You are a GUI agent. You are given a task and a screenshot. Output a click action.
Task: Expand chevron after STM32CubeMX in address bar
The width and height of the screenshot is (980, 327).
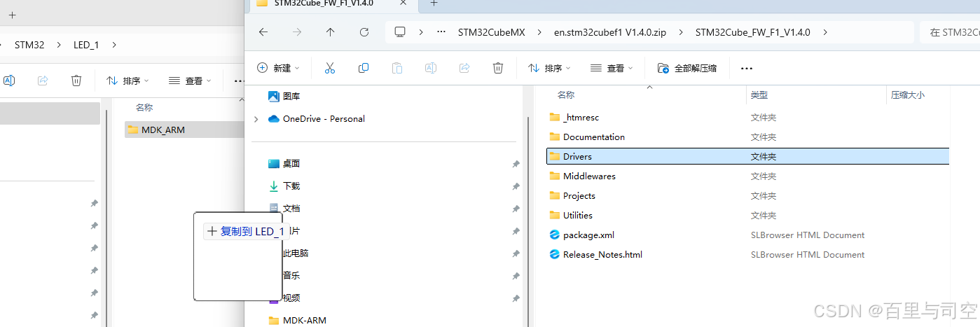(539, 32)
